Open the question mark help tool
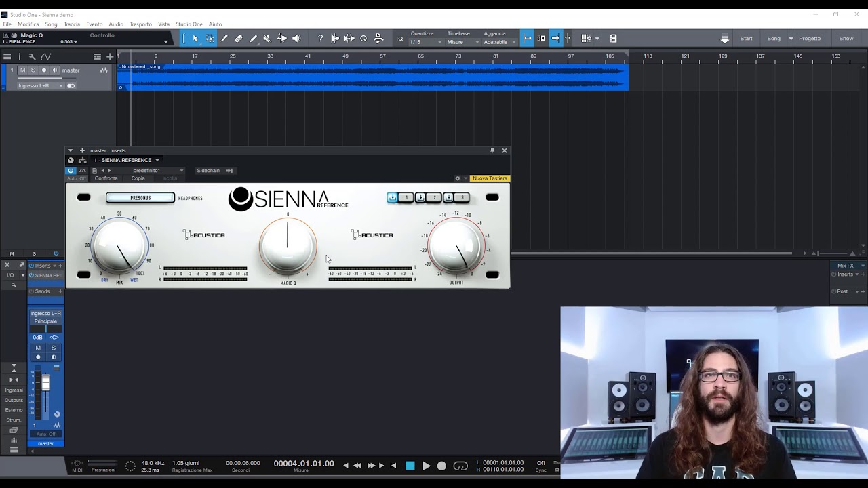The width and height of the screenshot is (868, 488). [x=321, y=39]
